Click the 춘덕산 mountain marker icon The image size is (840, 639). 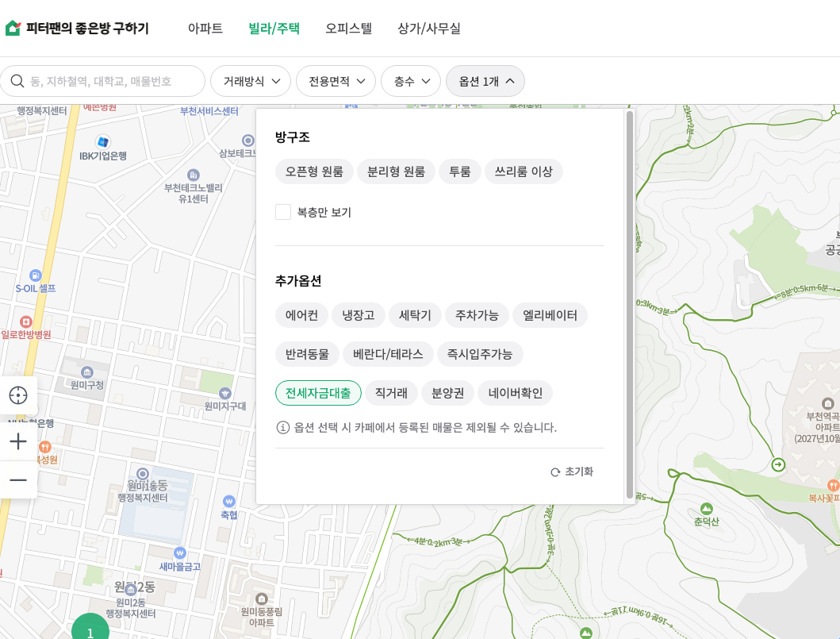pos(707,508)
